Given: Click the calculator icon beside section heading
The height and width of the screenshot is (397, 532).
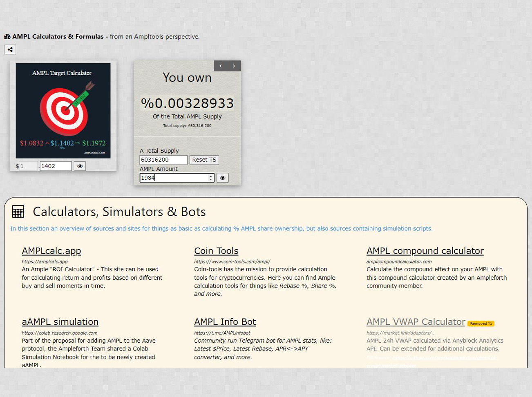Looking at the screenshot, I should (x=18, y=212).
